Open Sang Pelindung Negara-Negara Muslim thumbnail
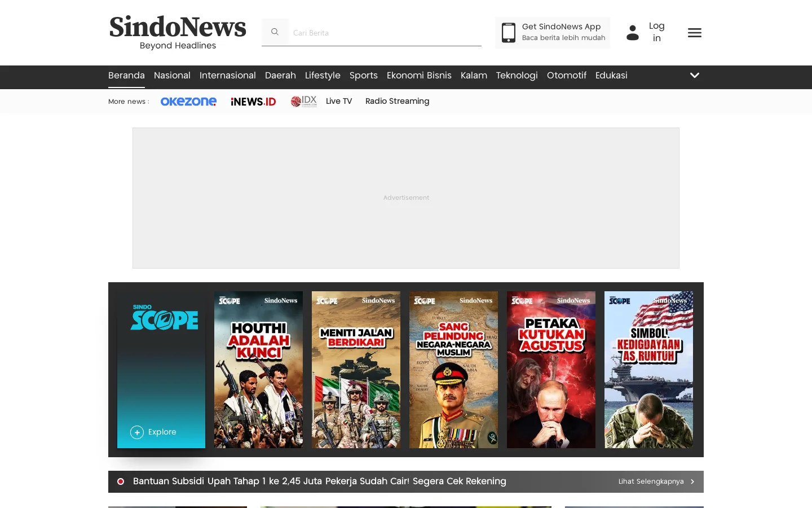Image resolution: width=812 pixels, height=508 pixels. [x=453, y=370]
